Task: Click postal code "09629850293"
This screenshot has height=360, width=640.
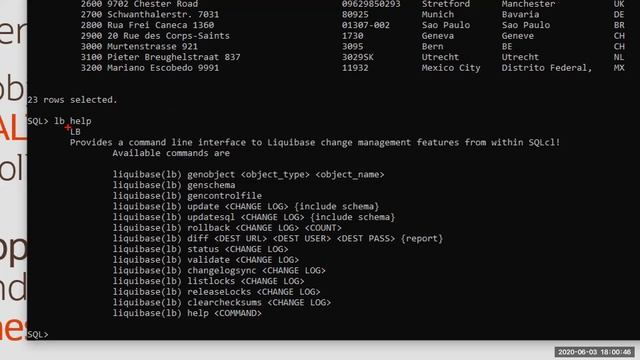Action: click(x=371, y=4)
